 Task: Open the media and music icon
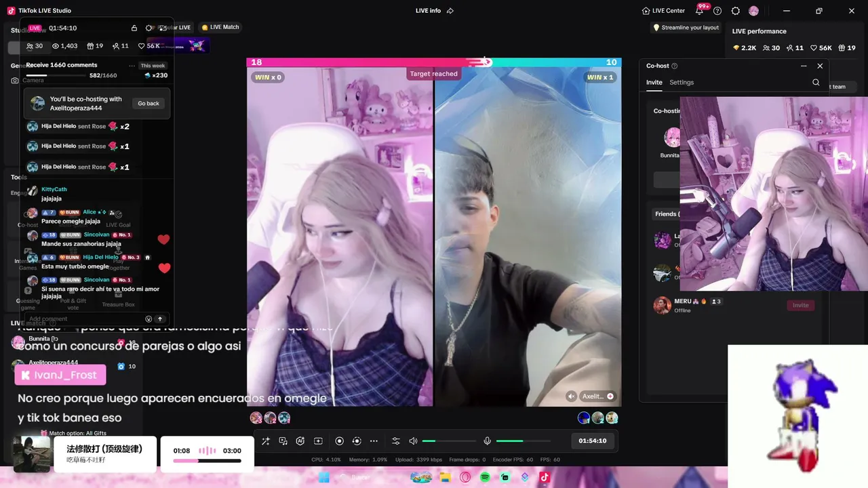(283, 441)
